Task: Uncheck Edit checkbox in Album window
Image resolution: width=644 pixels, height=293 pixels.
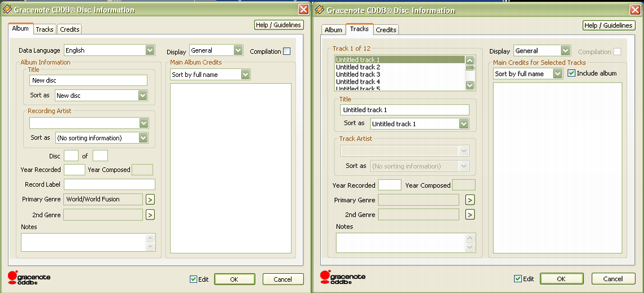Action: pyautogui.click(x=193, y=279)
